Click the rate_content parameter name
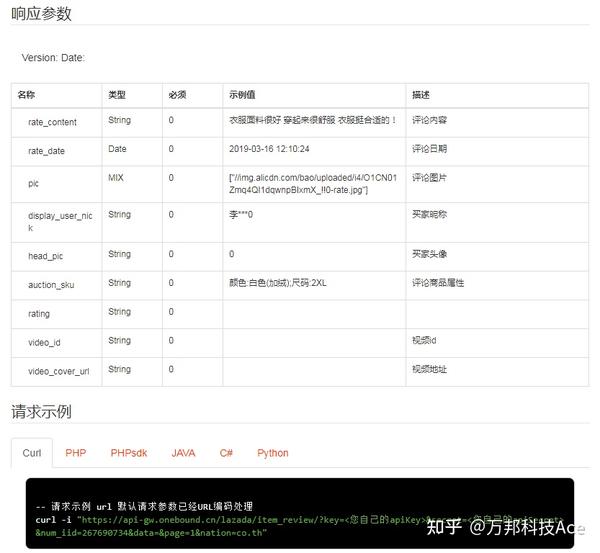Screen dimensions: 600x553 (52, 122)
